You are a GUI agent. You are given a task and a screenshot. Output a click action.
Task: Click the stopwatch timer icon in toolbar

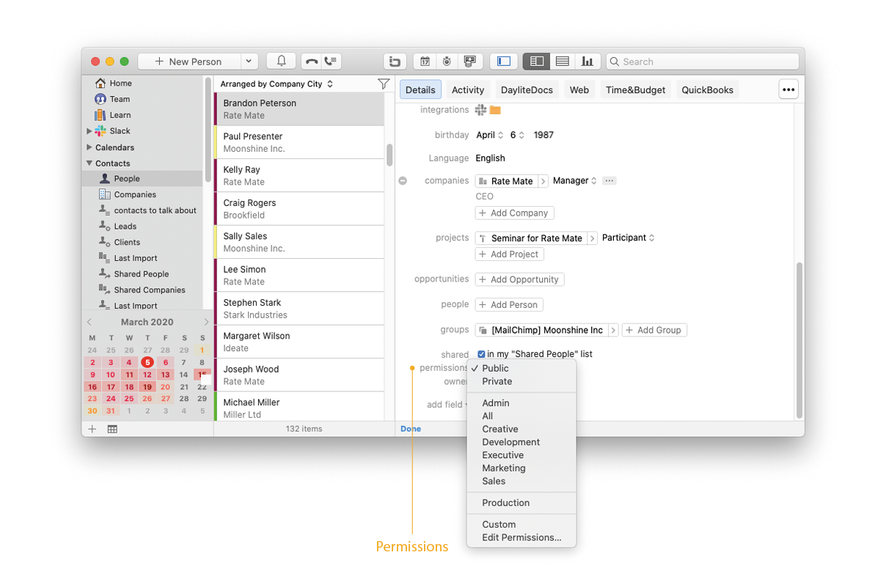coord(447,62)
